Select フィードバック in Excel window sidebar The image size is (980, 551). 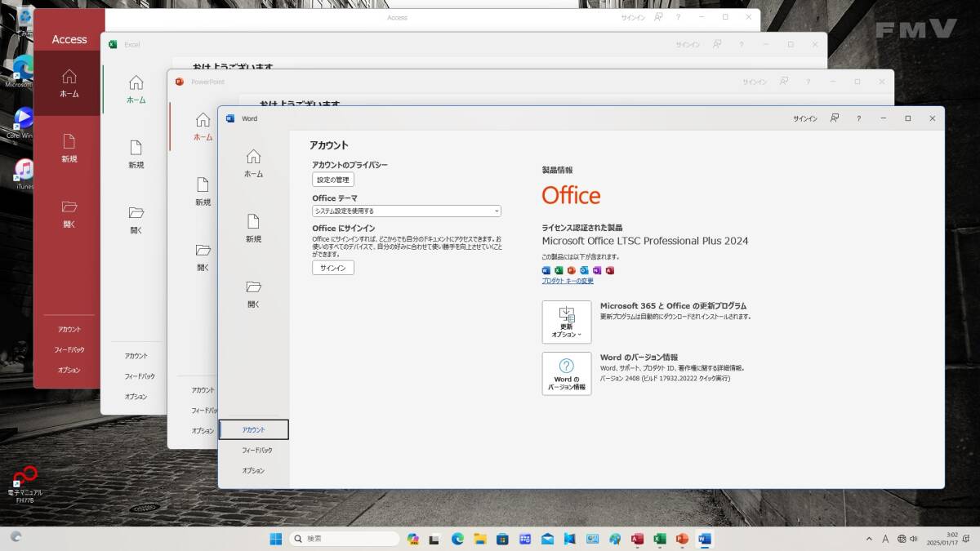(140, 376)
